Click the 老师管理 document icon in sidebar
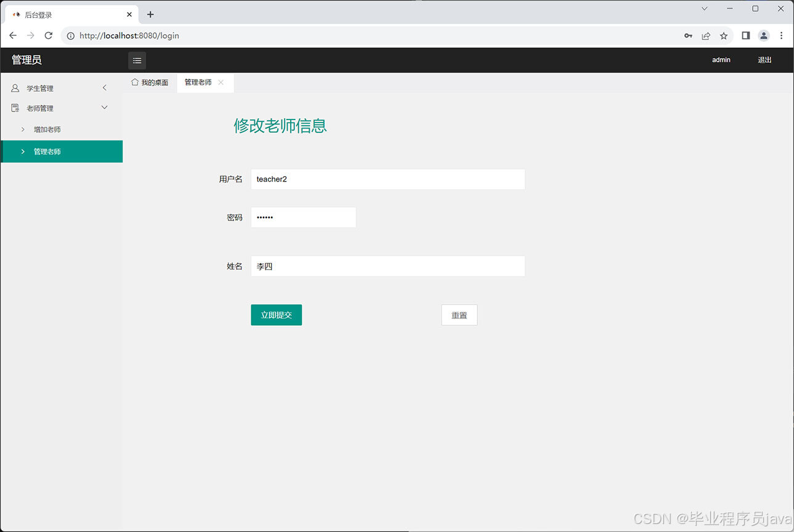 (15, 108)
